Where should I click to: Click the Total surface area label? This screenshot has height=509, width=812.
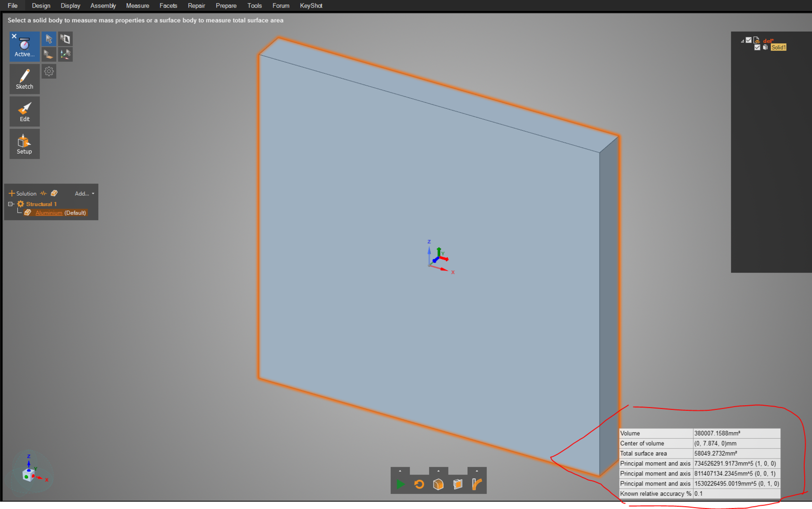pyautogui.click(x=643, y=453)
